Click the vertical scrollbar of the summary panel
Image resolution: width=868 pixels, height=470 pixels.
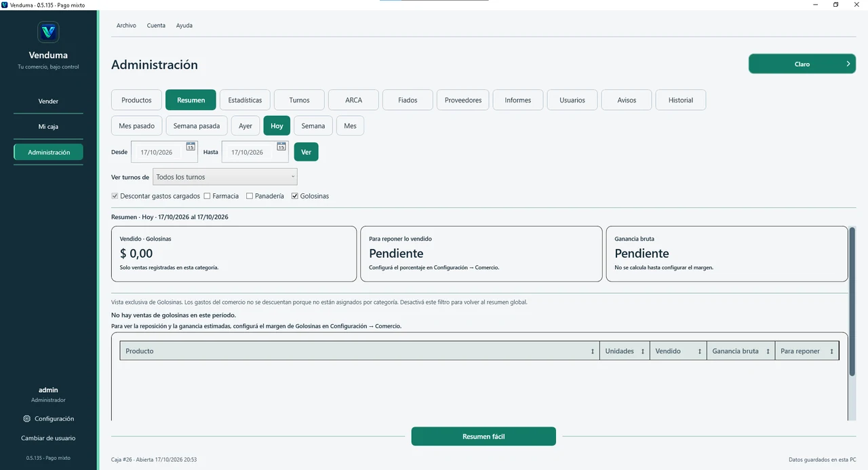852,302
